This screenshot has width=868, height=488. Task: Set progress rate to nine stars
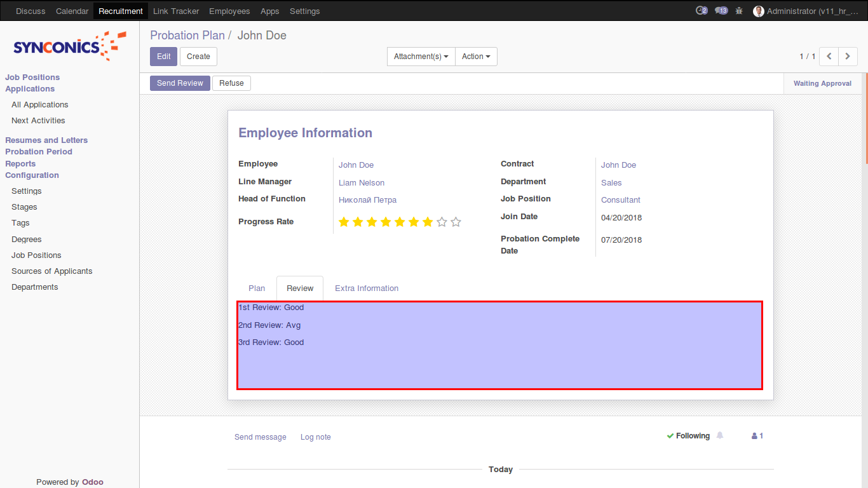(x=456, y=222)
